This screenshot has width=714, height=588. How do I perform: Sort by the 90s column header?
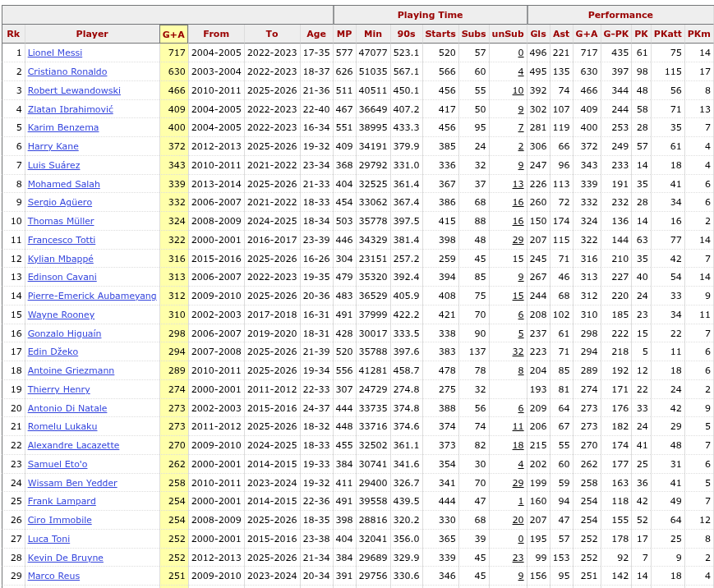(406, 34)
